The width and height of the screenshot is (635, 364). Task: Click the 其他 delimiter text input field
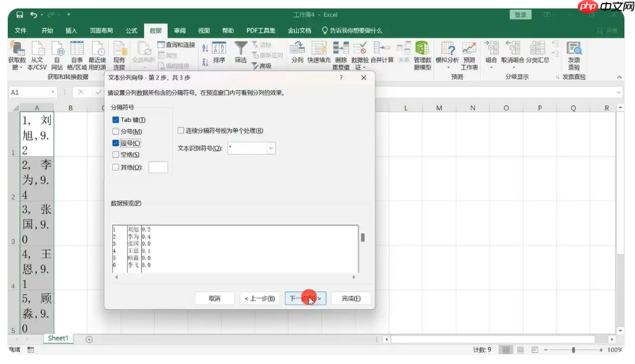(x=158, y=167)
